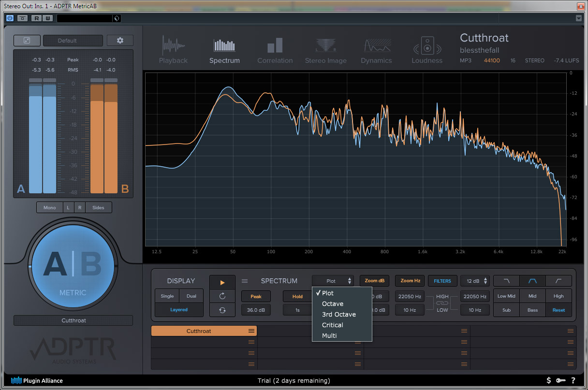The image size is (588, 390).
Task: Solo the R channel beside Sides
Action: point(80,207)
